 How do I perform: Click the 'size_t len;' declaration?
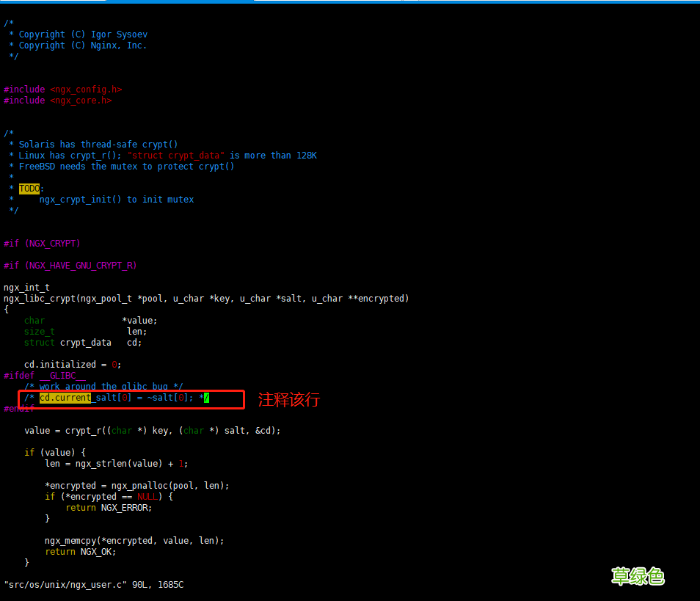tap(85, 331)
